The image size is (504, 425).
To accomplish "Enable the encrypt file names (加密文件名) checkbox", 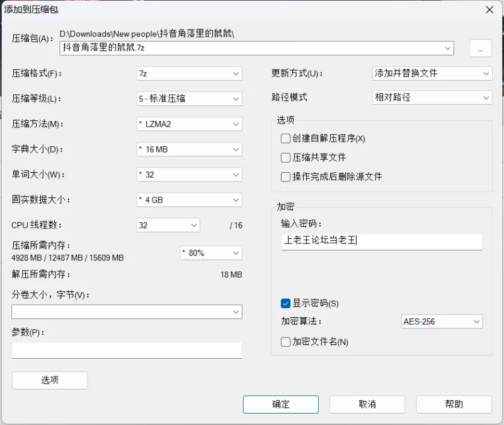I will pyautogui.click(x=286, y=342).
